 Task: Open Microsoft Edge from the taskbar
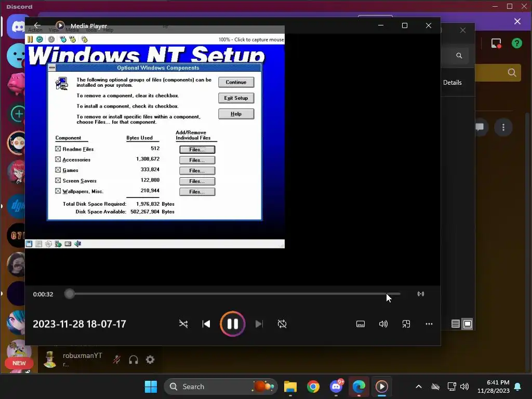coord(358,387)
